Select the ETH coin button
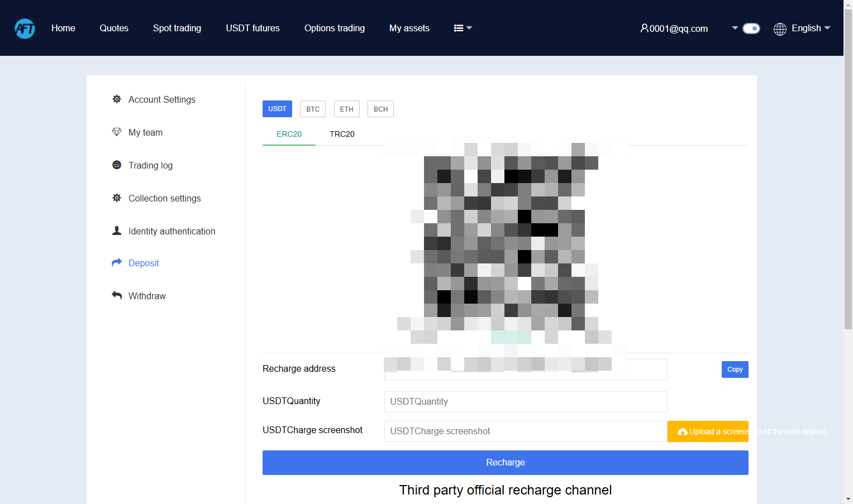The height and width of the screenshot is (504, 853). coord(347,109)
